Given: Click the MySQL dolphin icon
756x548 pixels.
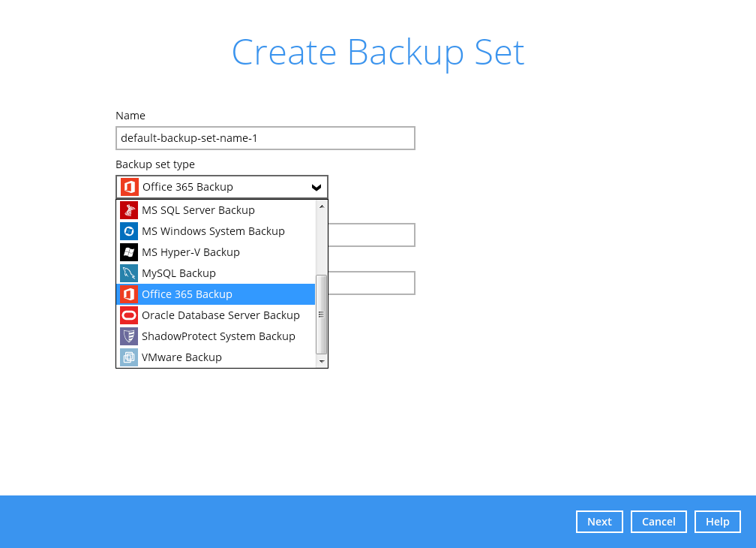Looking at the screenshot, I should coord(129,273).
